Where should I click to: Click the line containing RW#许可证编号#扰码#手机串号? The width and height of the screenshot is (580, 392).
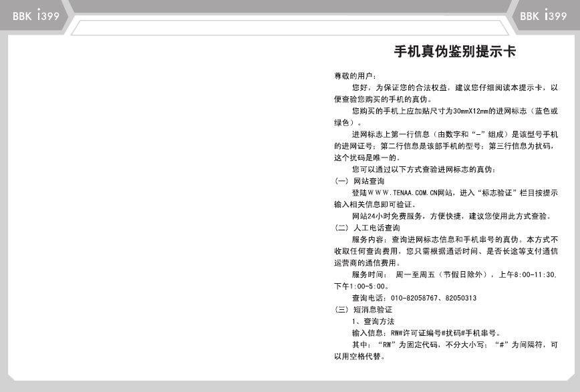426,333
